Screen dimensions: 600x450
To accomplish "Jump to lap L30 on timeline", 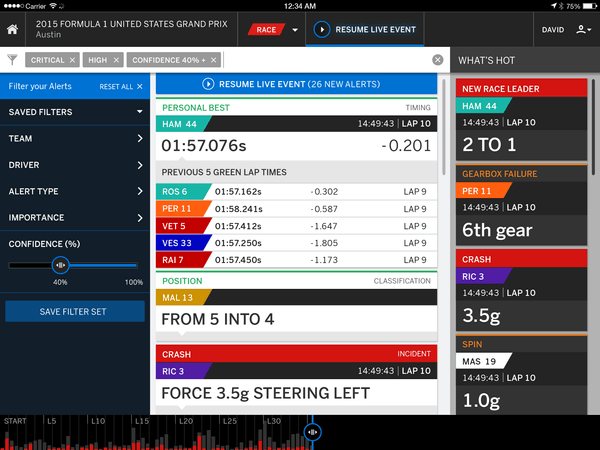I will point(274,421).
